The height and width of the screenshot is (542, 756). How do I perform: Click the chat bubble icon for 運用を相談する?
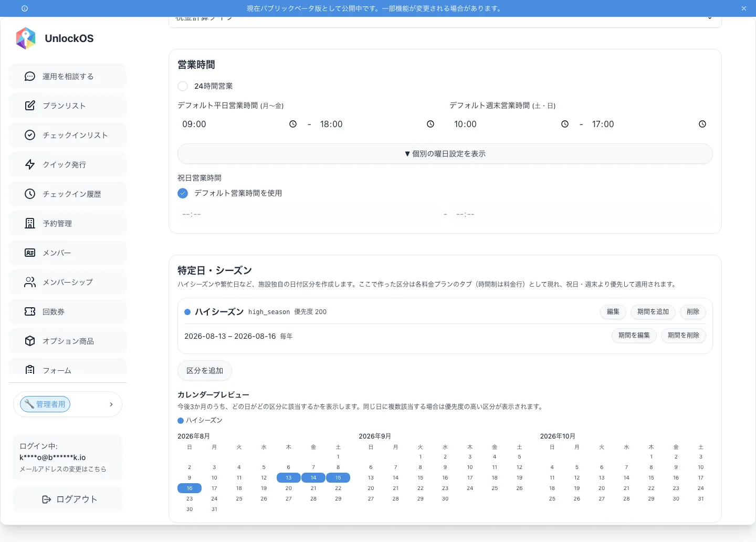[30, 76]
